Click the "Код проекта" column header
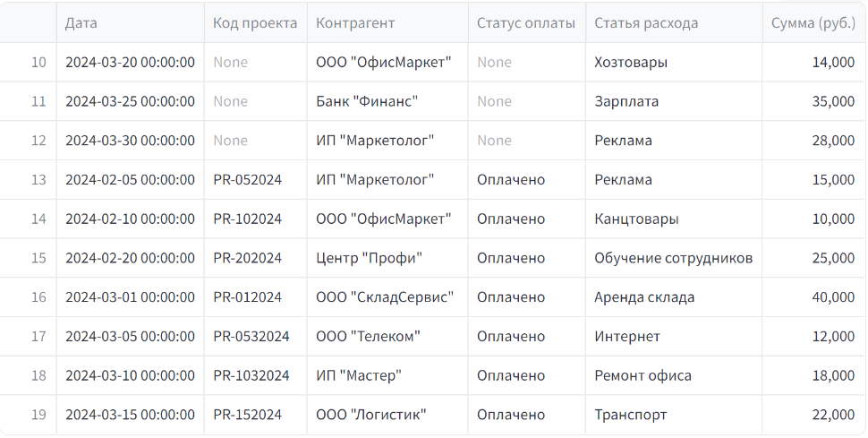This screenshot has width=868, height=438. (x=255, y=22)
